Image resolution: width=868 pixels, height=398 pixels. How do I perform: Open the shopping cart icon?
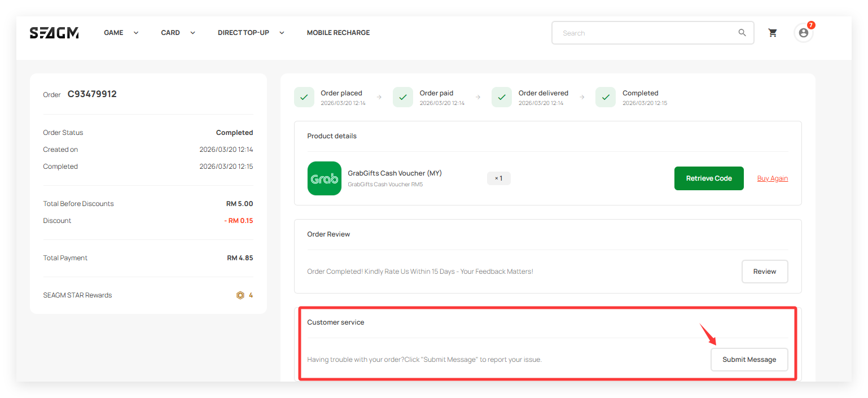click(x=773, y=33)
